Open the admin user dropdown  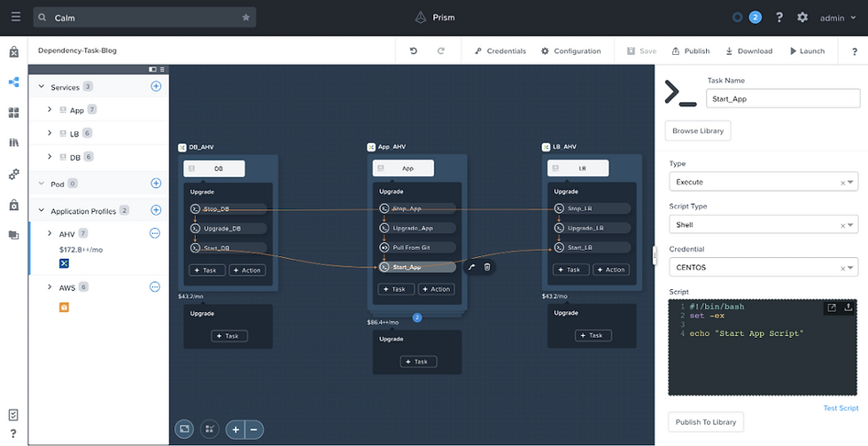click(838, 19)
